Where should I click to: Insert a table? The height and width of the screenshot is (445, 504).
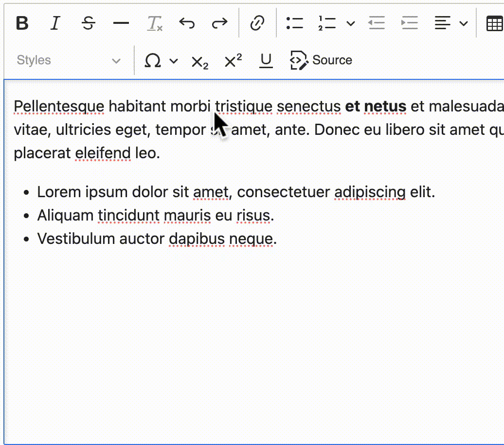[495, 23]
